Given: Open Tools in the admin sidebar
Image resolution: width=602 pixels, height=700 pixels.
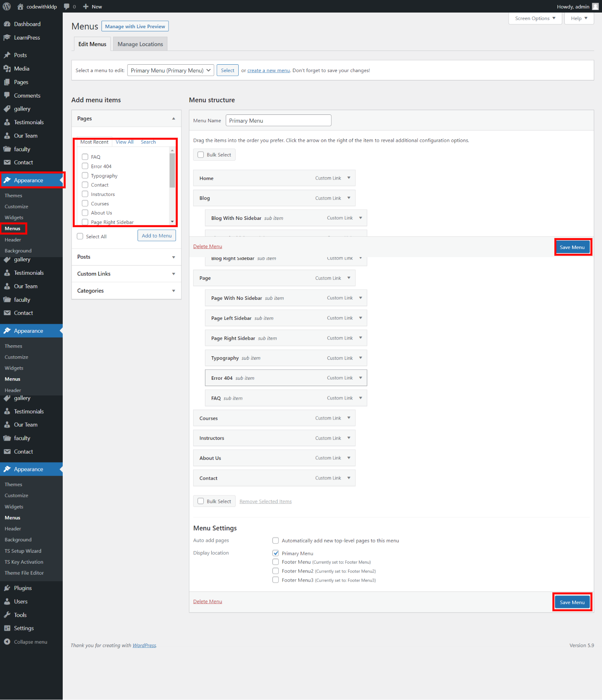Looking at the screenshot, I should coord(20,615).
